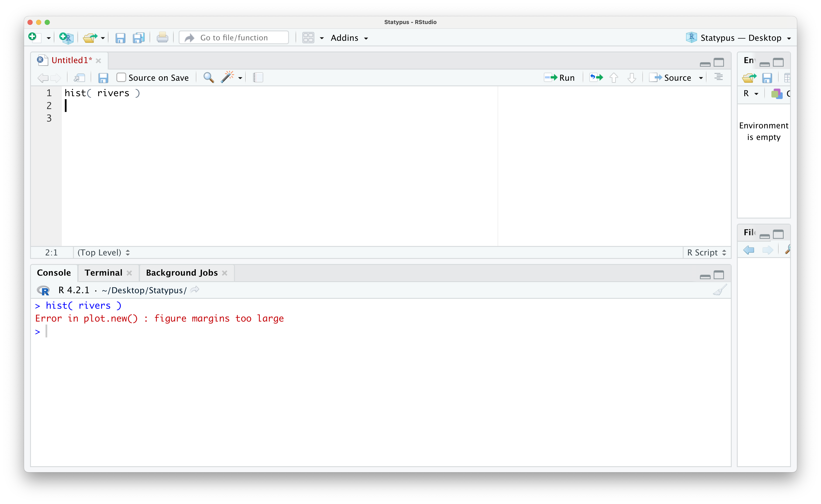This screenshot has height=504, width=821.
Task: Switch to the Background Jobs tab
Action: pos(182,273)
